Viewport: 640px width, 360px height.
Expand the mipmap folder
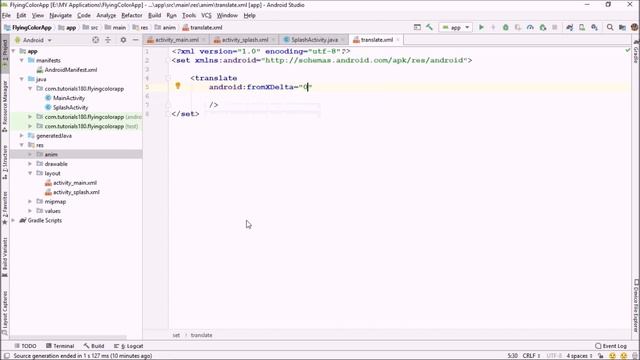pyautogui.click(x=30, y=202)
